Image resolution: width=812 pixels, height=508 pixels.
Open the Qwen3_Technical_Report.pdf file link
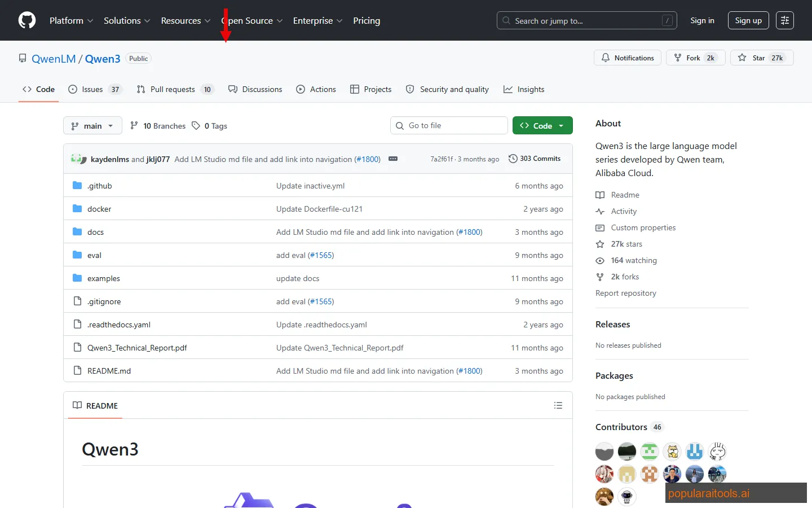coord(136,348)
